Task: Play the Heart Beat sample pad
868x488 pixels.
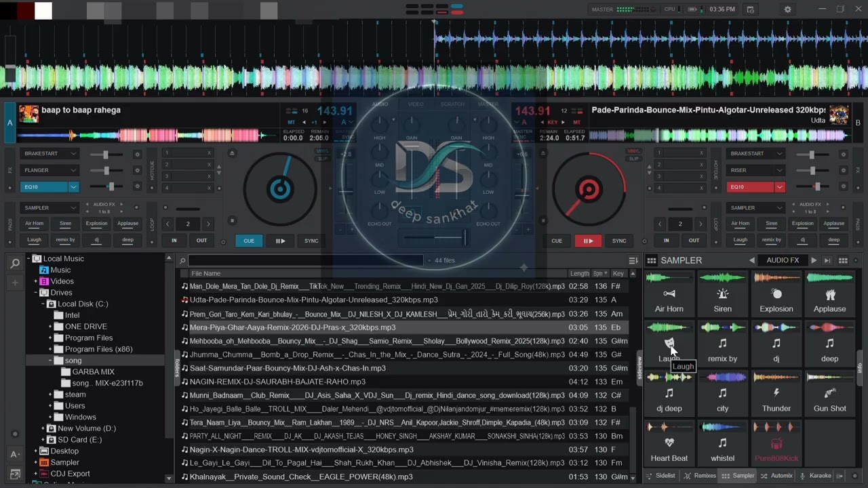Action: (x=669, y=443)
